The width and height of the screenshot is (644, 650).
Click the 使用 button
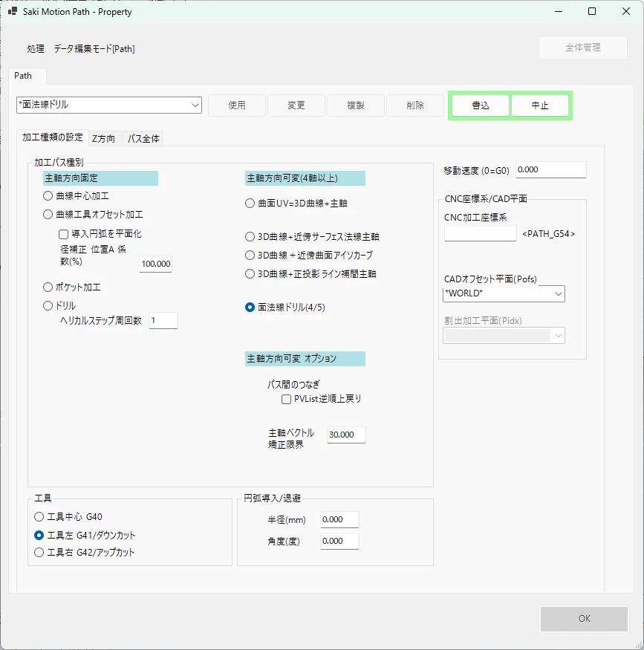[x=237, y=105]
